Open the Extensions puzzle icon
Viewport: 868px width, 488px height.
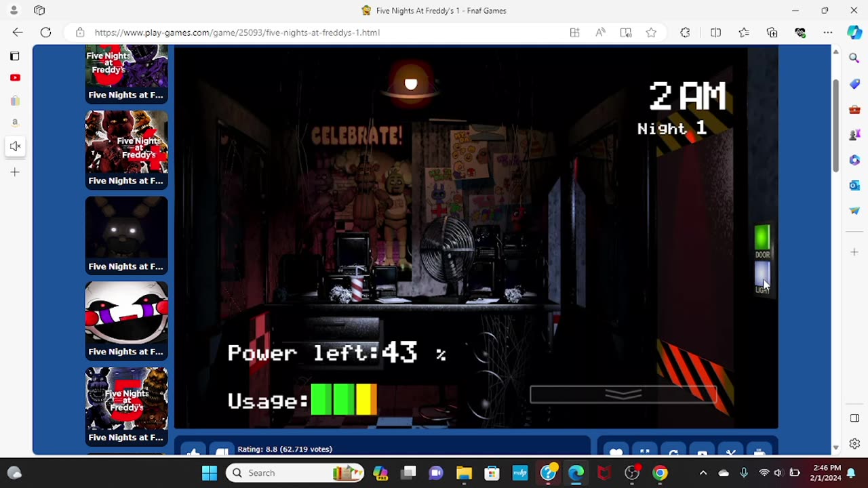[685, 33]
